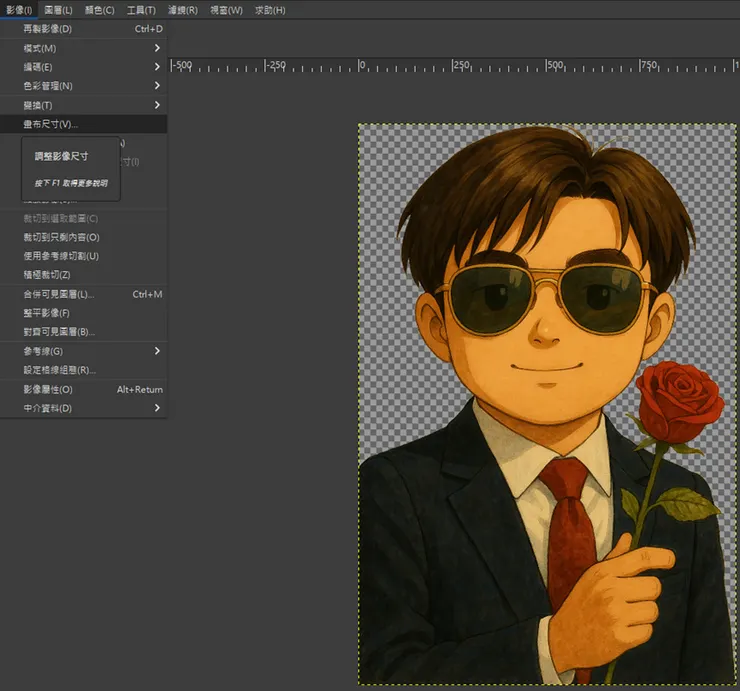Open the 求助(H) help menu
The height and width of the screenshot is (691, 740).
pyautogui.click(x=269, y=10)
